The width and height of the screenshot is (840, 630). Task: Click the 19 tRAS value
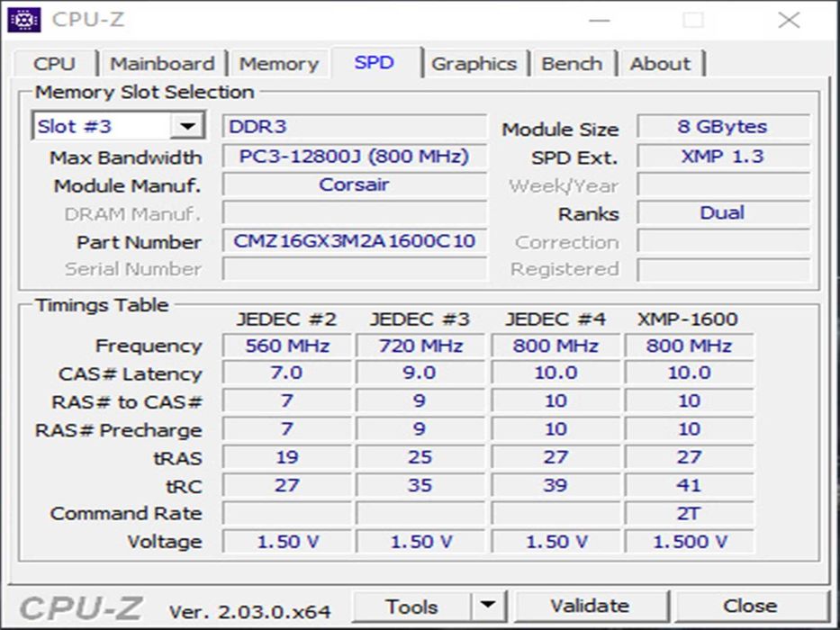click(286, 457)
